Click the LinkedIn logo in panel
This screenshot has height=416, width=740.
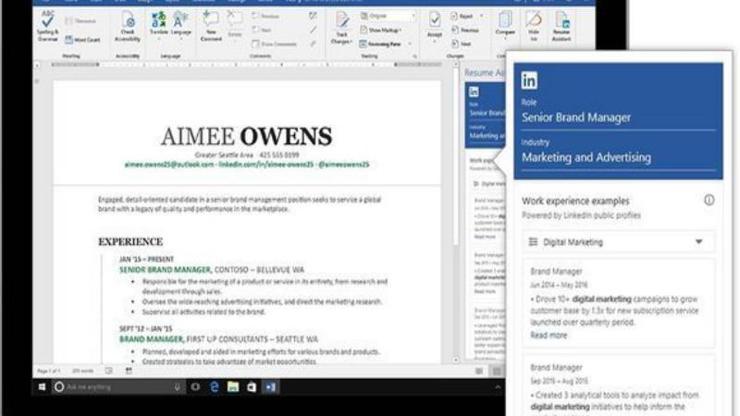coord(529,82)
